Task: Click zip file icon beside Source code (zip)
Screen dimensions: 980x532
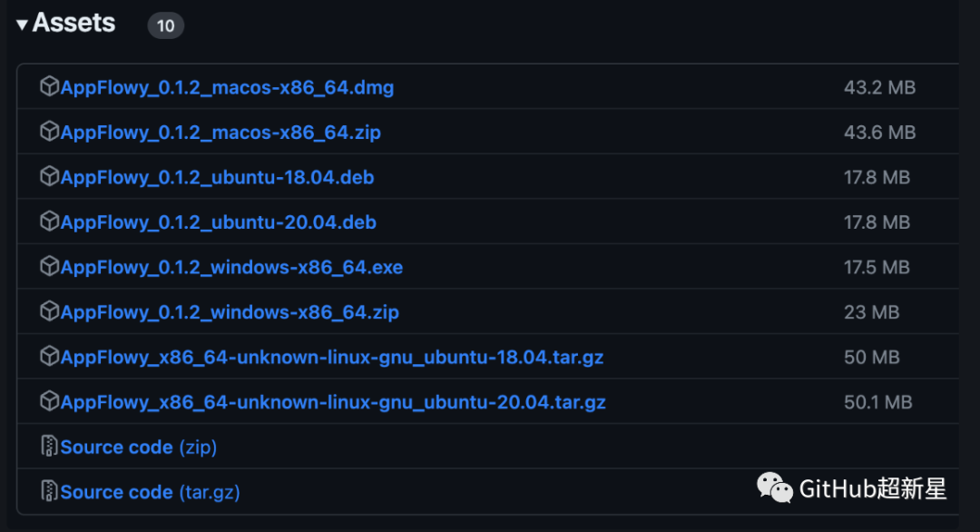Action: click(x=49, y=447)
